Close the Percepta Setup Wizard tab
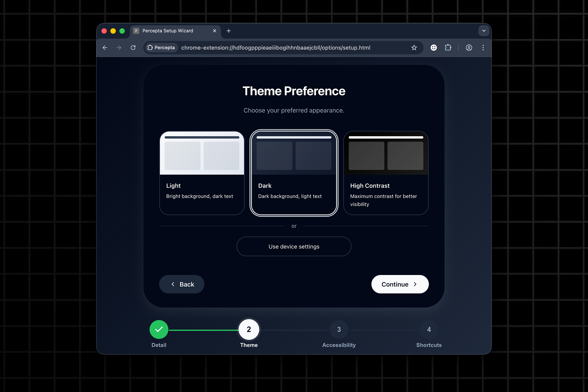This screenshot has height=392, width=588. click(x=215, y=31)
